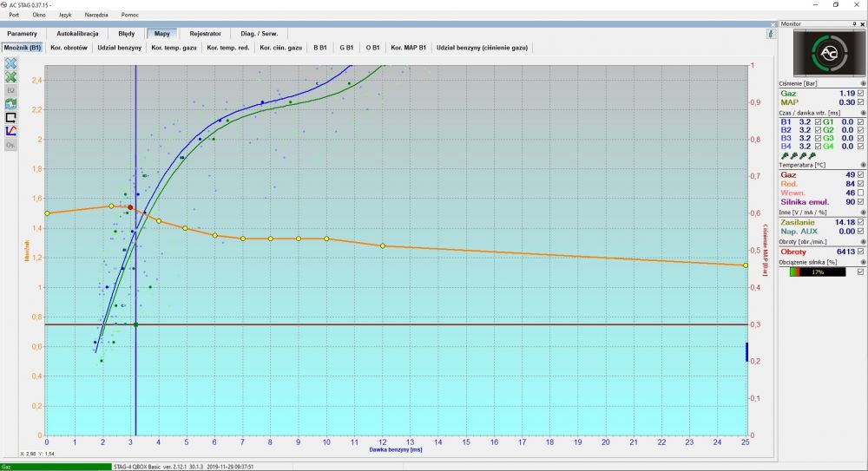Click small blue close icon above chart
Screen dimensions: 868x471
(x=773, y=24)
